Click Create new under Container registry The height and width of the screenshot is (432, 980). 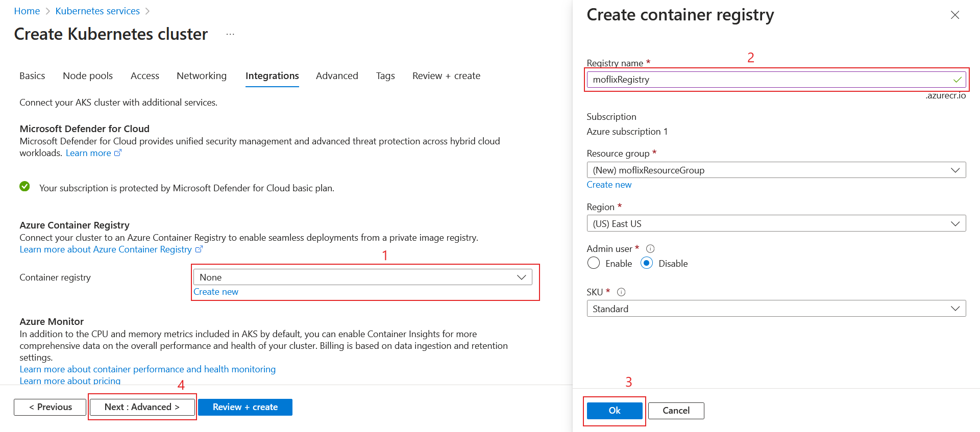[x=216, y=292]
